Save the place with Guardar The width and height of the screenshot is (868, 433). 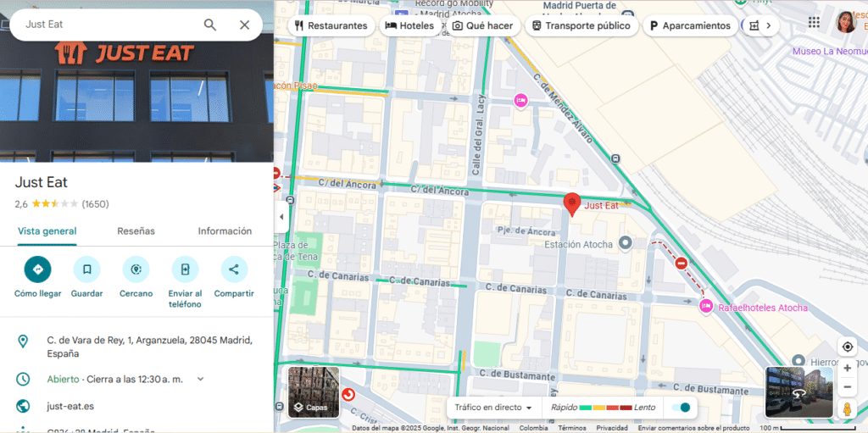coord(87,269)
